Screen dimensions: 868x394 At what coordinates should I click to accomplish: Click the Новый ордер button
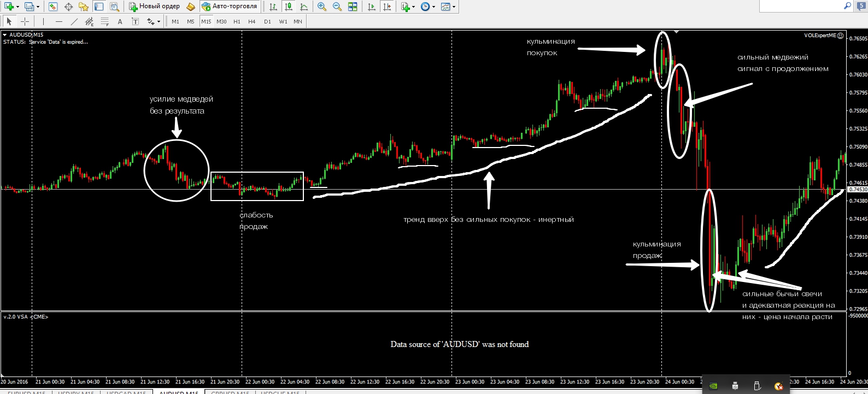[x=155, y=7]
